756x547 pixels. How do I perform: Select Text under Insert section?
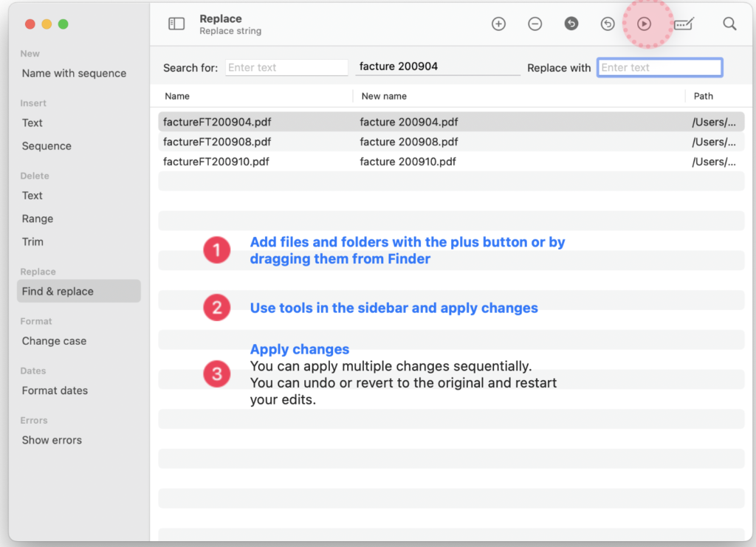coord(32,123)
